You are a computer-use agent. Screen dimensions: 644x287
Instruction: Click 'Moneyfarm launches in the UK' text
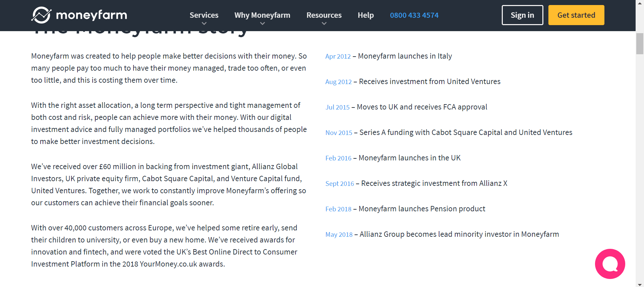(x=410, y=158)
